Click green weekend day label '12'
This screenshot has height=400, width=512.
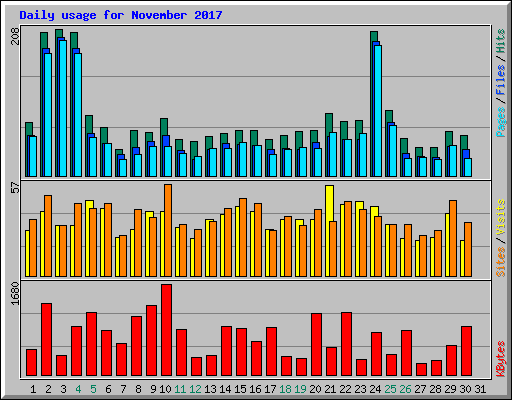[x=195, y=389]
